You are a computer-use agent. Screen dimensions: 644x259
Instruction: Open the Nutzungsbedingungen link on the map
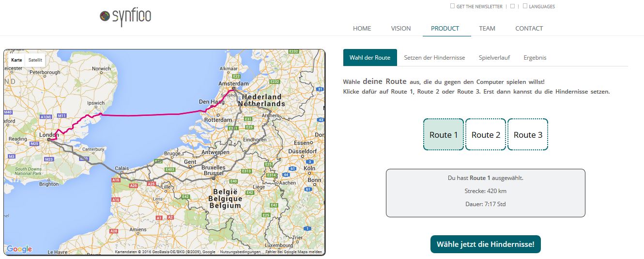[240, 252]
